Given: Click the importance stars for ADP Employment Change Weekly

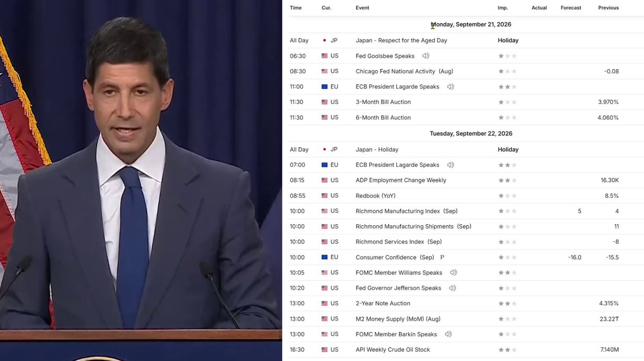Looking at the screenshot, I should pyautogui.click(x=508, y=180).
